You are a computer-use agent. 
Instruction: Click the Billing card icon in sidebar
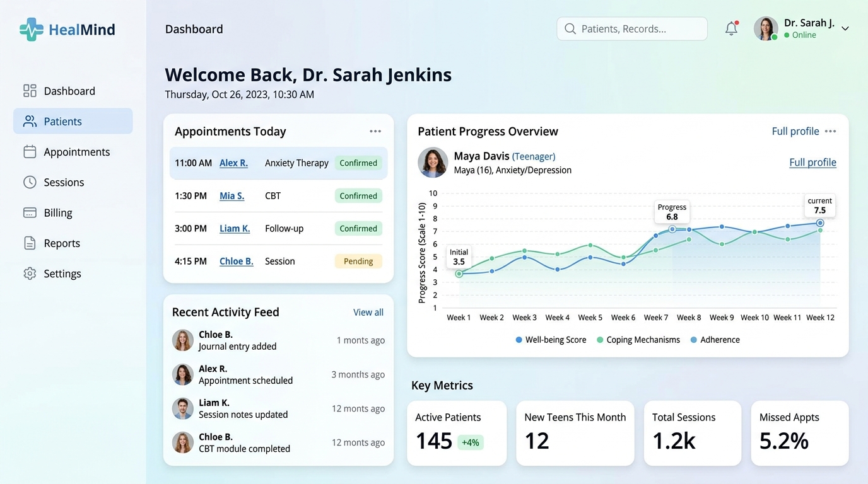[x=30, y=212]
